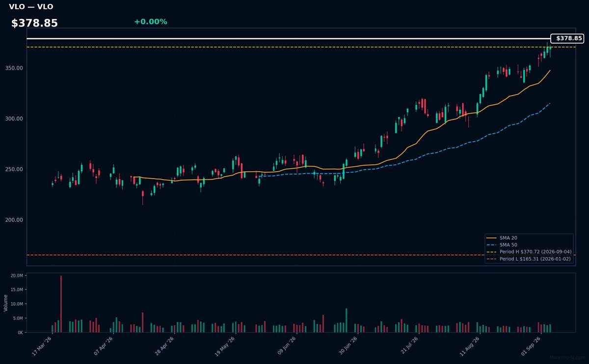The height and width of the screenshot is (364, 589).
Task: Click the +0.00% change percentage
Action: pyautogui.click(x=150, y=22)
